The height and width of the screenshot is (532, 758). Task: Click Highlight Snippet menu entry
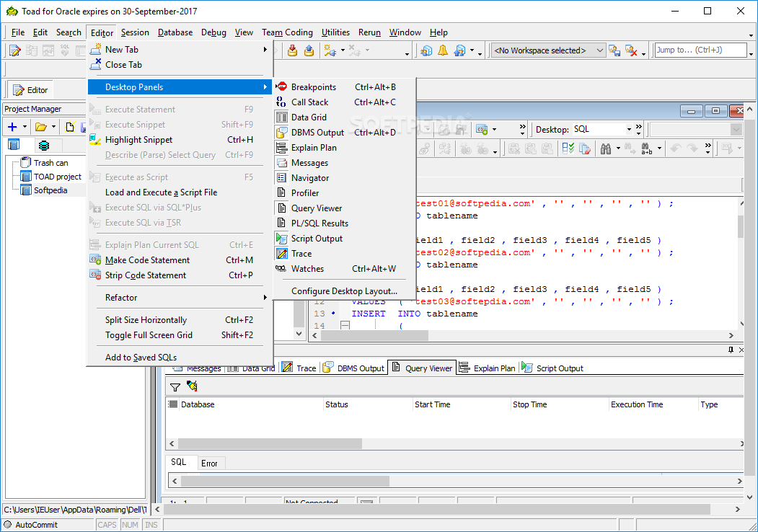pos(180,140)
